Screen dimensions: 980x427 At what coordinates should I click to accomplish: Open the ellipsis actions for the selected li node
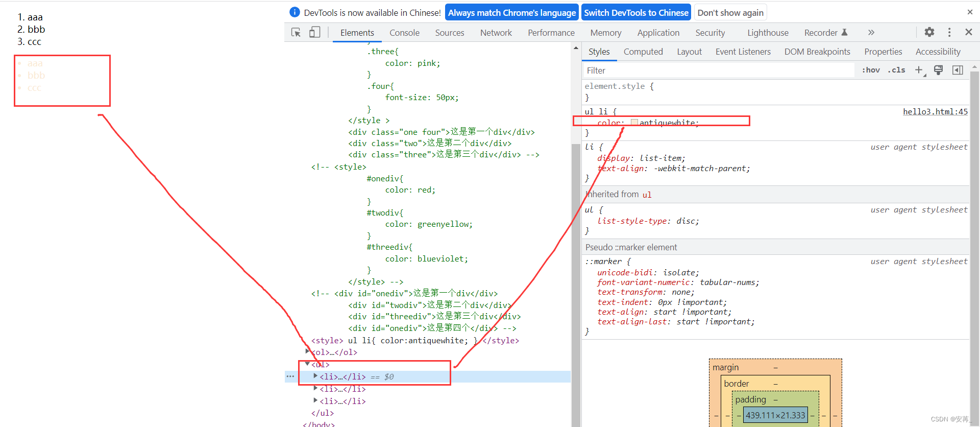290,376
